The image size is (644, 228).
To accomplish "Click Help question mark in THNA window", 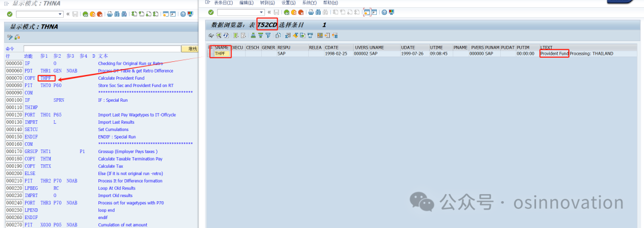I will (x=183, y=14).
